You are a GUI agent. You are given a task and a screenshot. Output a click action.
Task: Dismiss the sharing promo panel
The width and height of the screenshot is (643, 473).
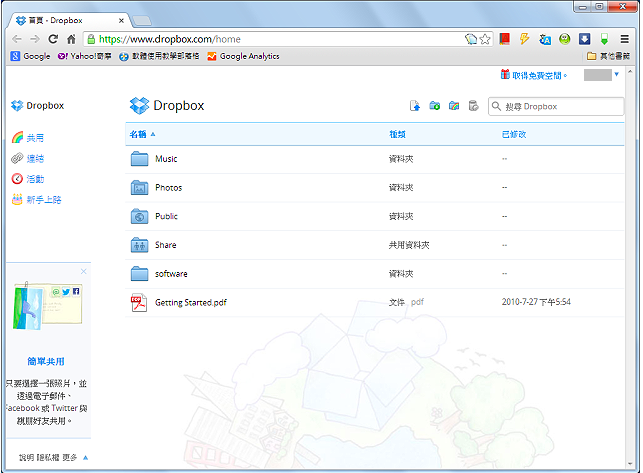point(84,272)
